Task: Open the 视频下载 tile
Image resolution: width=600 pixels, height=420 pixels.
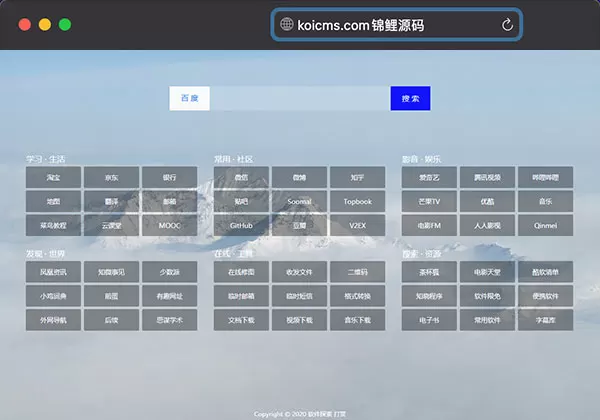Action: (x=300, y=320)
